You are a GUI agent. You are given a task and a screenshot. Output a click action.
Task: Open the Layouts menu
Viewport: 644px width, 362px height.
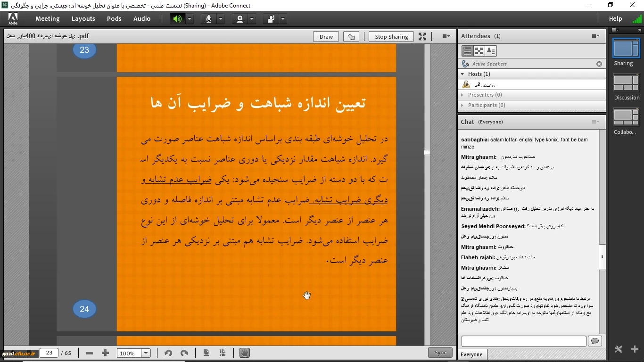click(83, 19)
